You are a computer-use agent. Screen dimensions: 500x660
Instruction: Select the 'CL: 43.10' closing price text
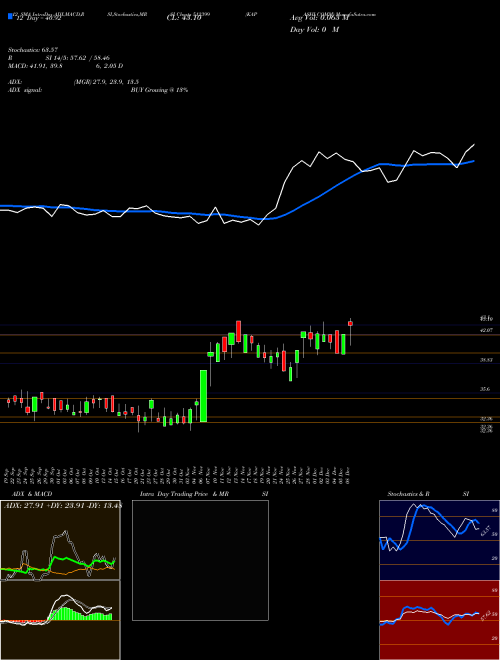184,18
